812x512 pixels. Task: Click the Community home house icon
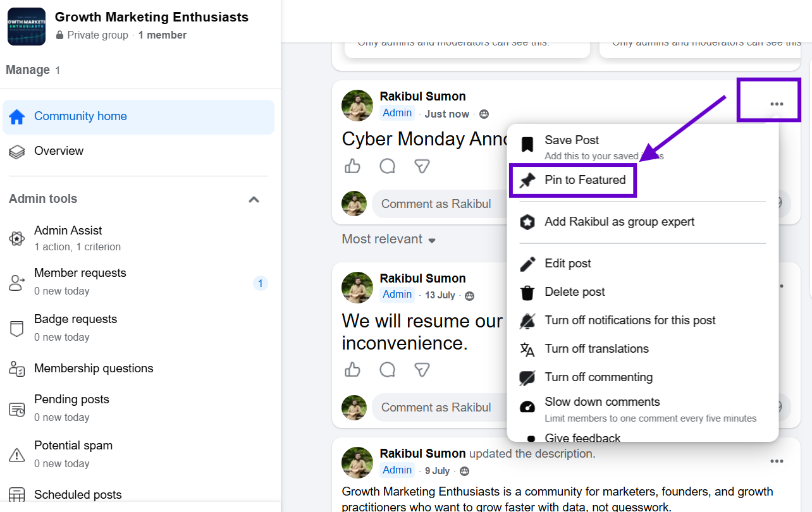pos(17,117)
